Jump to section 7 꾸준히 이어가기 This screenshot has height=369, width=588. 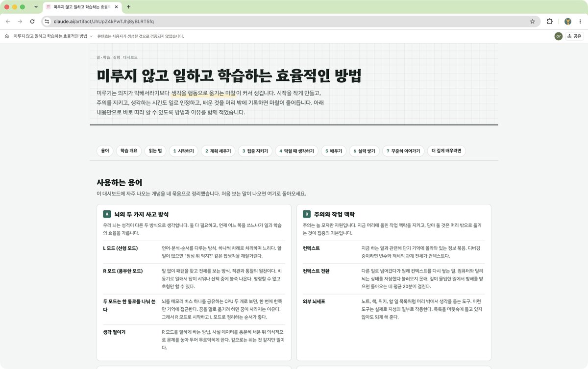[x=403, y=151]
